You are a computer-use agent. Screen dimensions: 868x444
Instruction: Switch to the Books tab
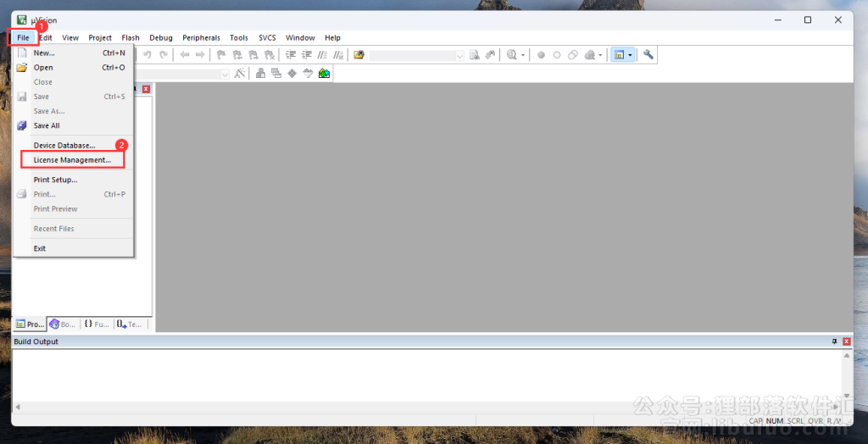tap(63, 324)
